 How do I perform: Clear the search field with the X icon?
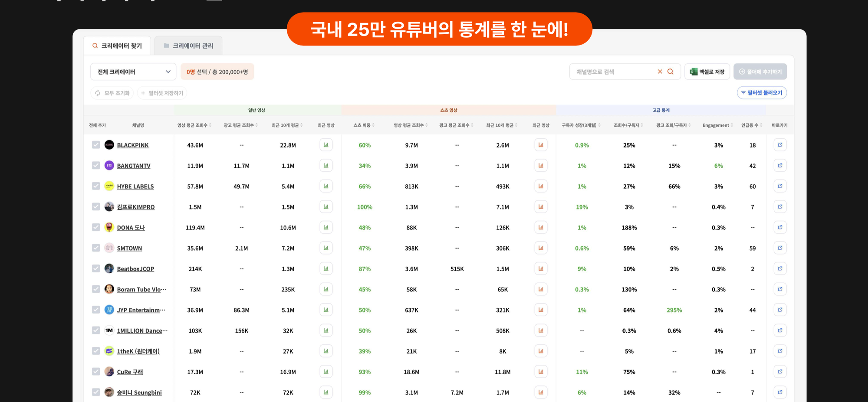[660, 71]
